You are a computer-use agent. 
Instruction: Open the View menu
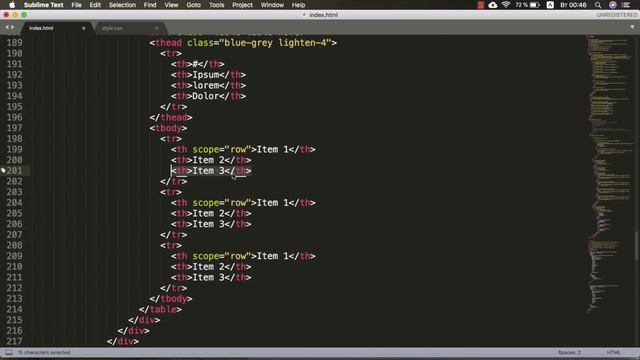click(171, 5)
